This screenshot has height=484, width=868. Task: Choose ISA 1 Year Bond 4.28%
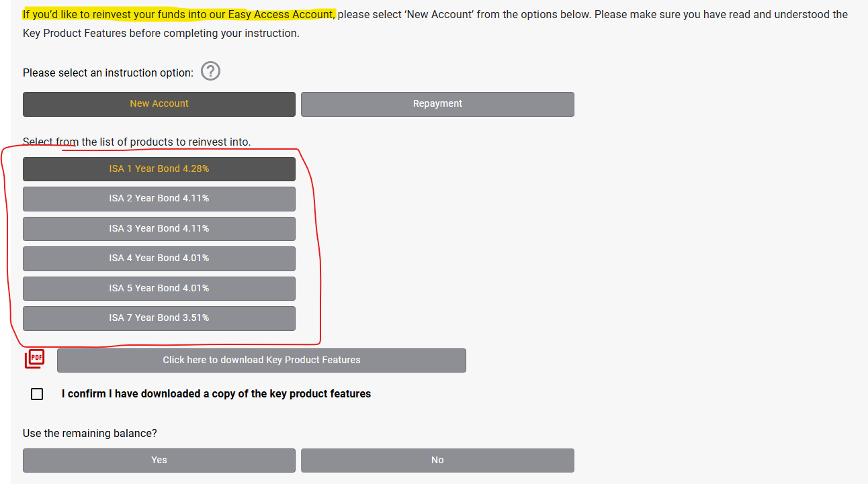coord(159,169)
